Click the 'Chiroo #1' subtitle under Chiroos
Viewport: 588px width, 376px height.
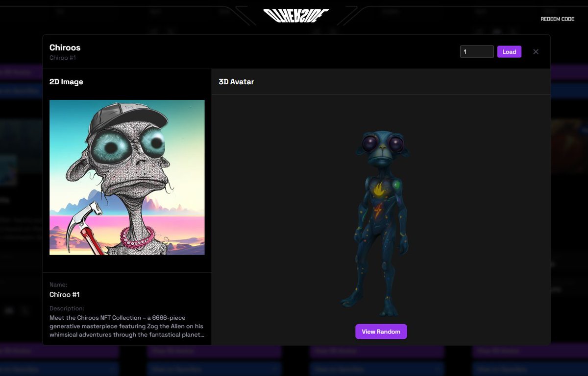coord(63,58)
